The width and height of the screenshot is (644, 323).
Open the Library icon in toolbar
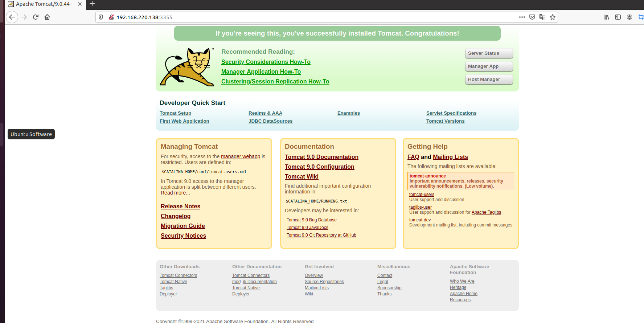tap(606, 17)
